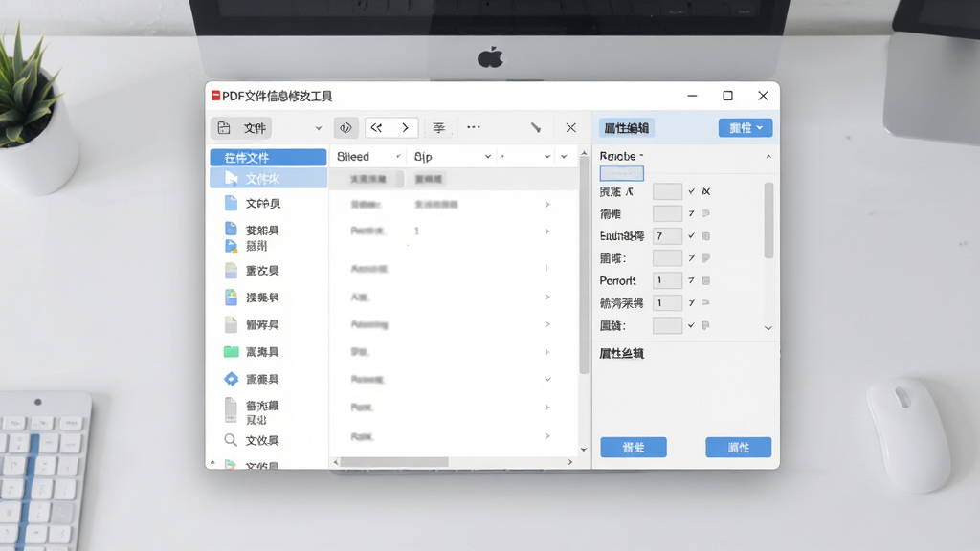
Task: Click the input field containing 7
Action: 667,236
